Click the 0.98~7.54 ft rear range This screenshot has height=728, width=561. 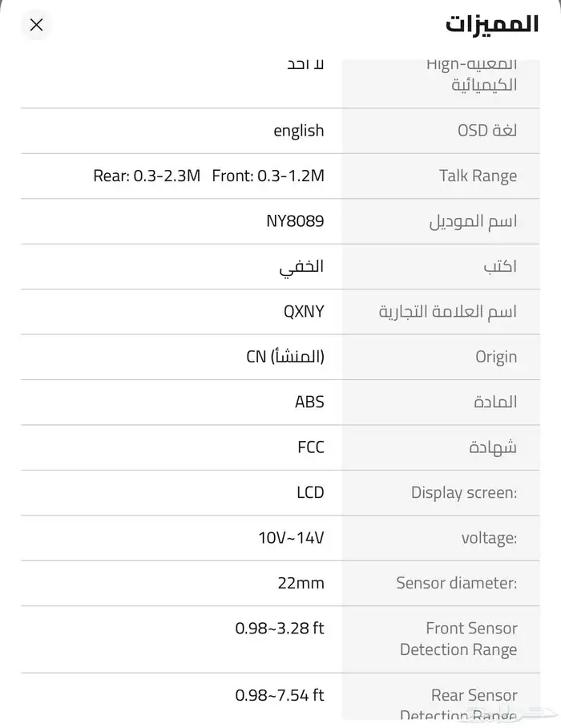click(279, 695)
